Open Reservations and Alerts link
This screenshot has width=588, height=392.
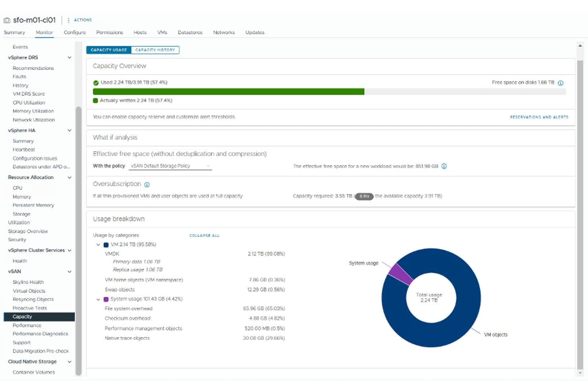[x=539, y=117]
